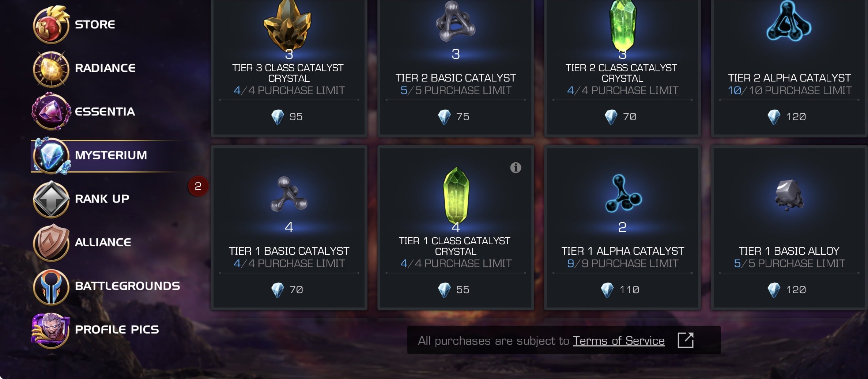The image size is (868, 379).
Task: Select the Tier 1 Basic Catalyst card
Action: click(289, 228)
